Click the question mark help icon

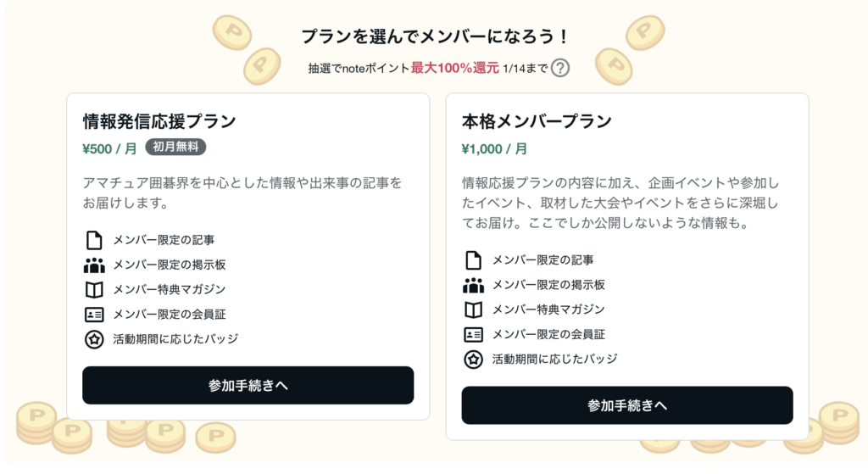[559, 68]
